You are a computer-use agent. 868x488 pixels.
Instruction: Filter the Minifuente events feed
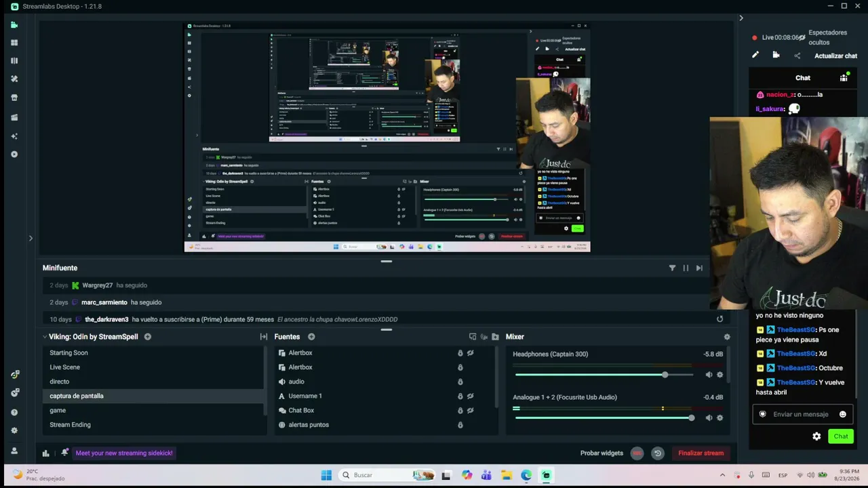(x=672, y=268)
